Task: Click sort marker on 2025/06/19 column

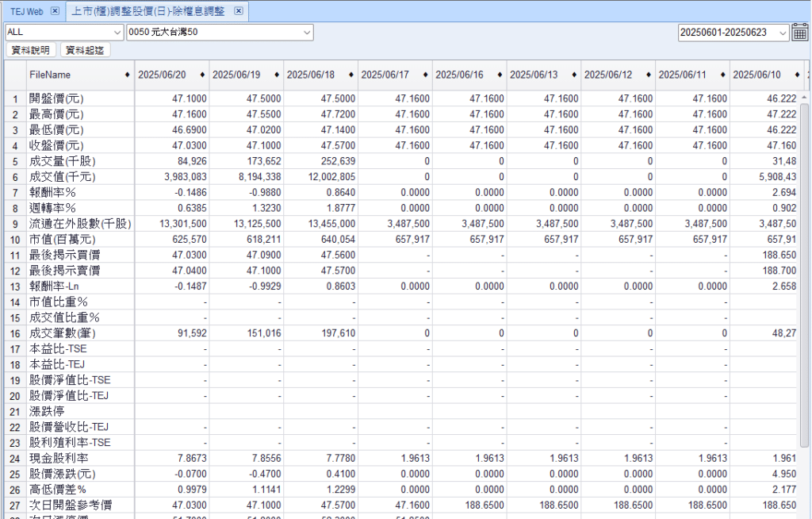Action: tap(277, 75)
